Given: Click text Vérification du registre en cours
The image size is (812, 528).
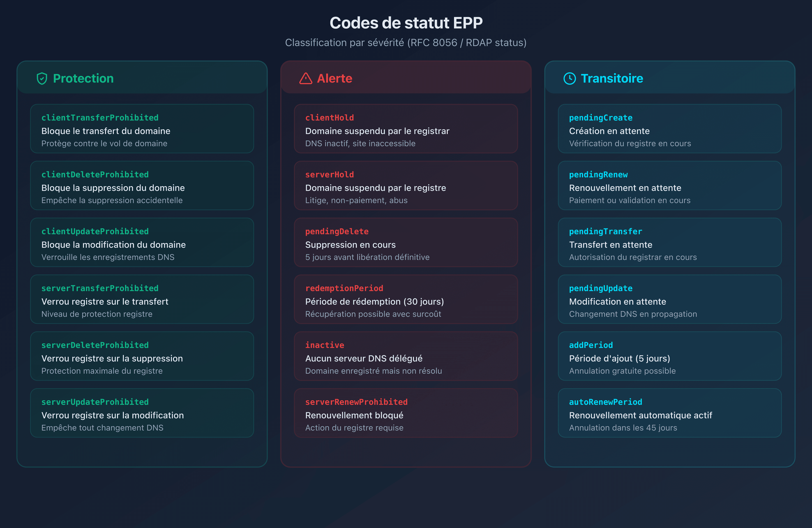Looking at the screenshot, I should pyautogui.click(x=630, y=143).
